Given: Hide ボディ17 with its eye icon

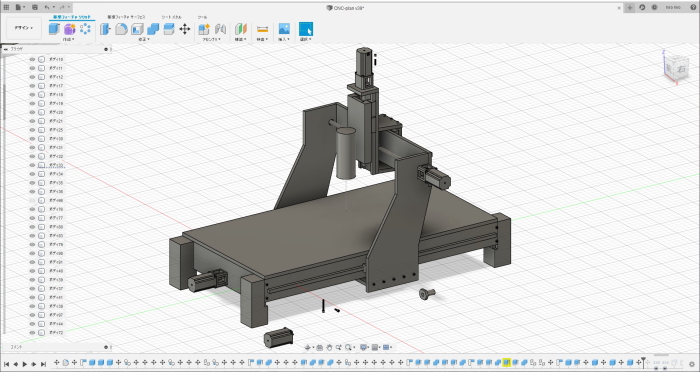Looking at the screenshot, I should pos(32,86).
